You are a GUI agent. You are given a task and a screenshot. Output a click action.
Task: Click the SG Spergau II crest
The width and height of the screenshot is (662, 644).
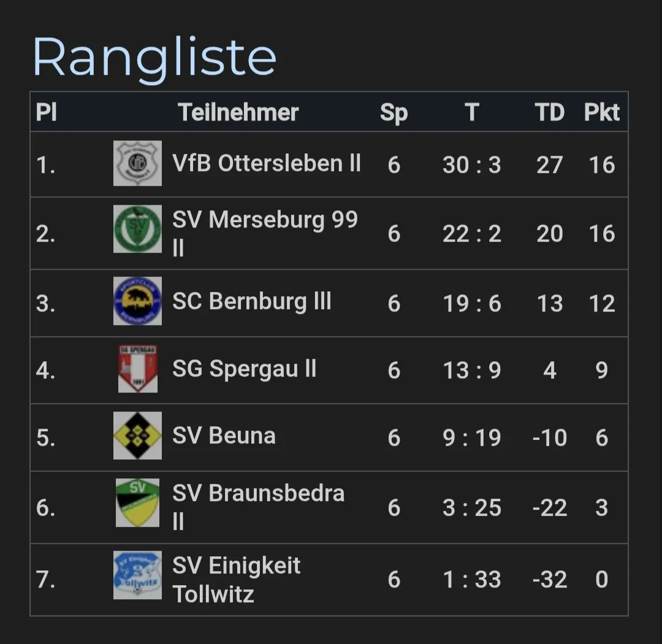(137, 369)
